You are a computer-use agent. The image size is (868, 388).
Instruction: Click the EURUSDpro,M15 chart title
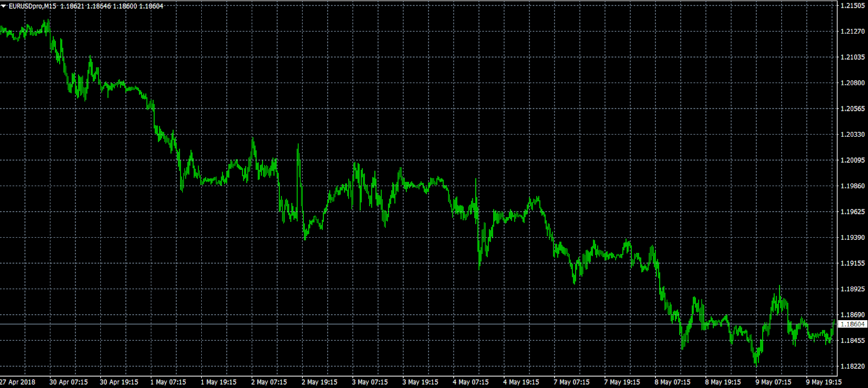pyautogui.click(x=32, y=7)
